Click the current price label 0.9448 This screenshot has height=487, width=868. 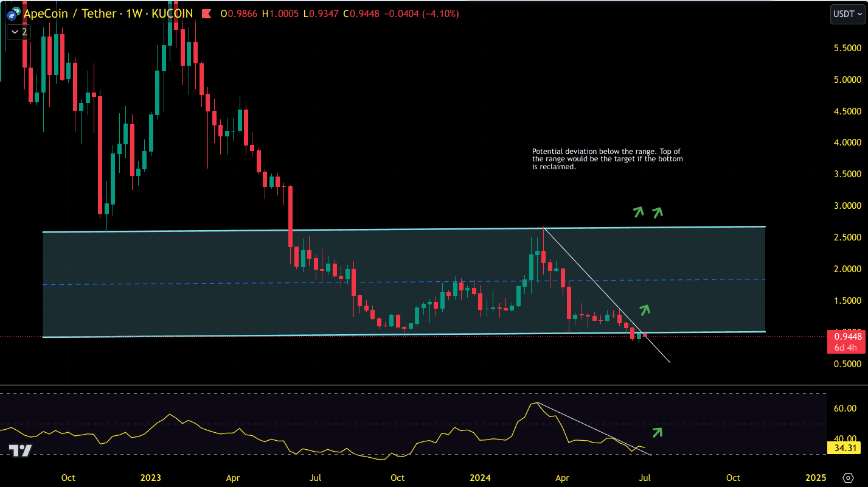(x=847, y=336)
